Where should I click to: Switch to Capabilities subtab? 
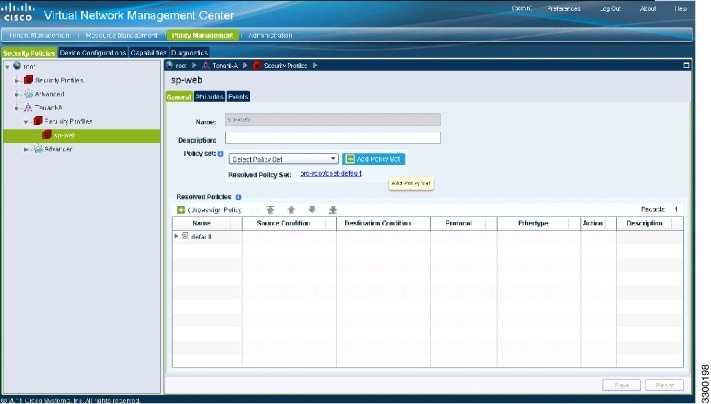pyautogui.click(x=149, y=53)
